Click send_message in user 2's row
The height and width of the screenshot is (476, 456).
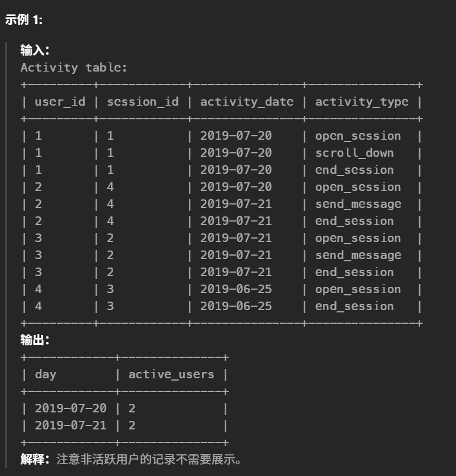coord(358,204)
